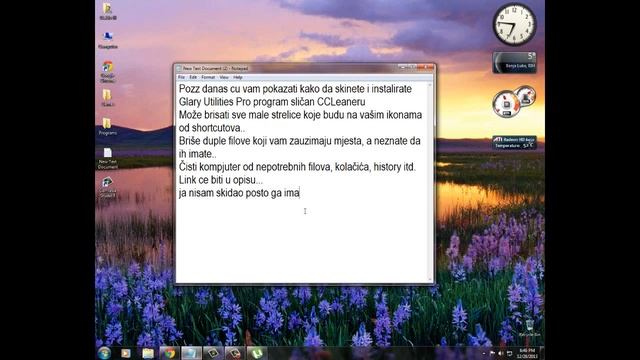The width and height of the screenshot is (640, 360).
Task: Launch Windows Media Player from the taskbar
Action: [126, 353]
